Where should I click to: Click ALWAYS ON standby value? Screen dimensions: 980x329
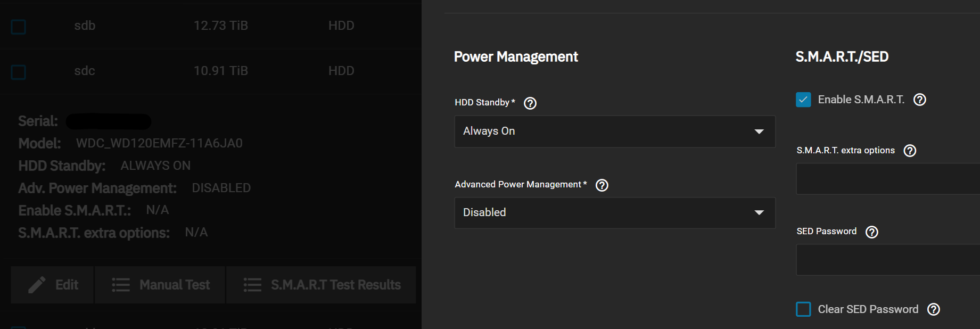155,166
